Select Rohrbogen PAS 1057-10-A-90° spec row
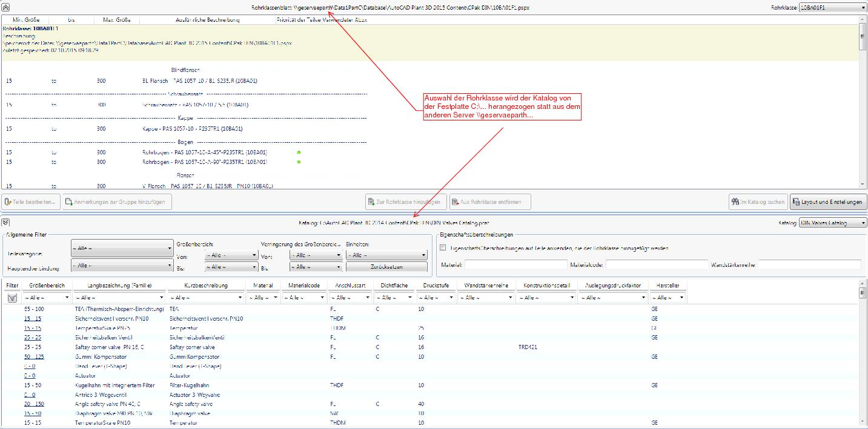The height and width of the screenshot is (429, 868). click(430, 162)
